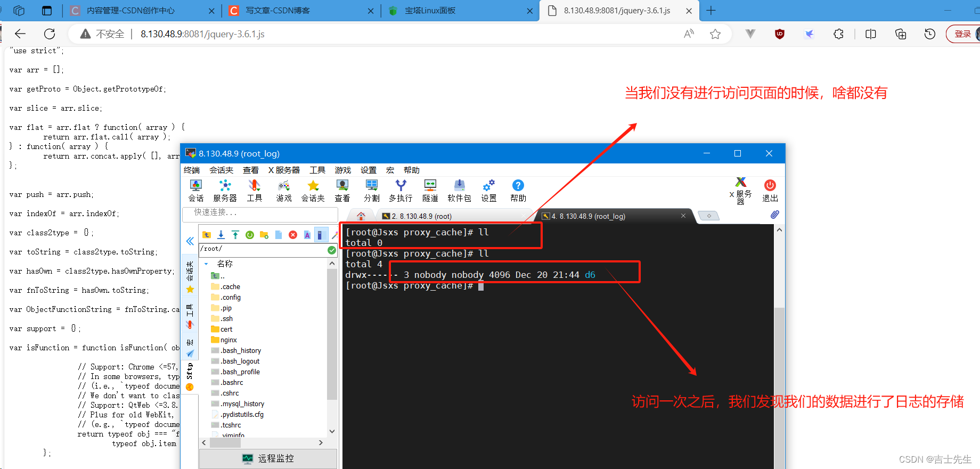
Task: Switch to browser tab 写文章-CSDN博客
Action: pos(301,11)
